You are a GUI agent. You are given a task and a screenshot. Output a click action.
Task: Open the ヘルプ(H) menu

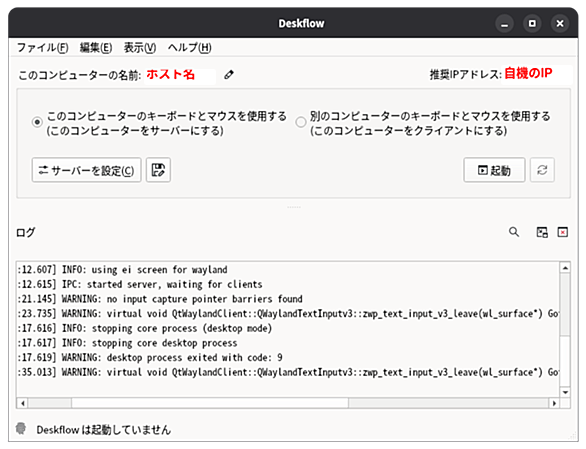[x=189, y=48]
